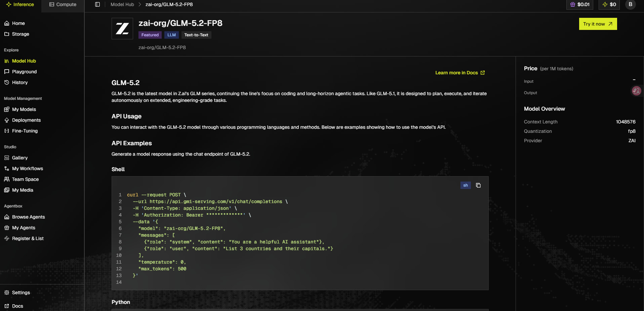Click the Deployments icon
Viewport: 644px width, 311px height.
[x=7, y=120]
